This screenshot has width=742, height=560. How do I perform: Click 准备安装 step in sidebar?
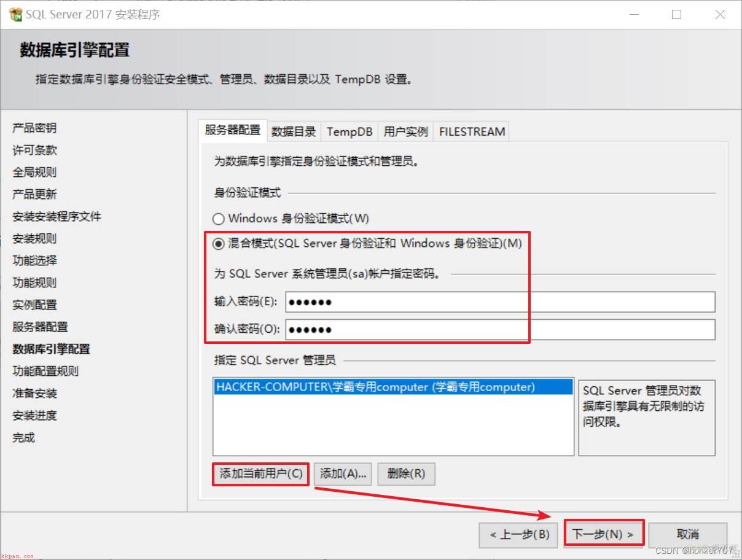34,393
